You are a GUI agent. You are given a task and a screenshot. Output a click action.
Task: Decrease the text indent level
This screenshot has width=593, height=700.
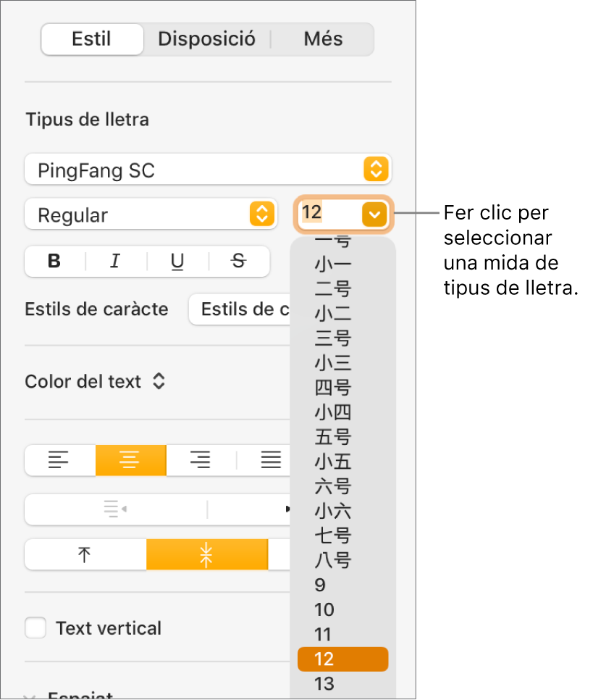pyautogui.click(x=116, y=509)
